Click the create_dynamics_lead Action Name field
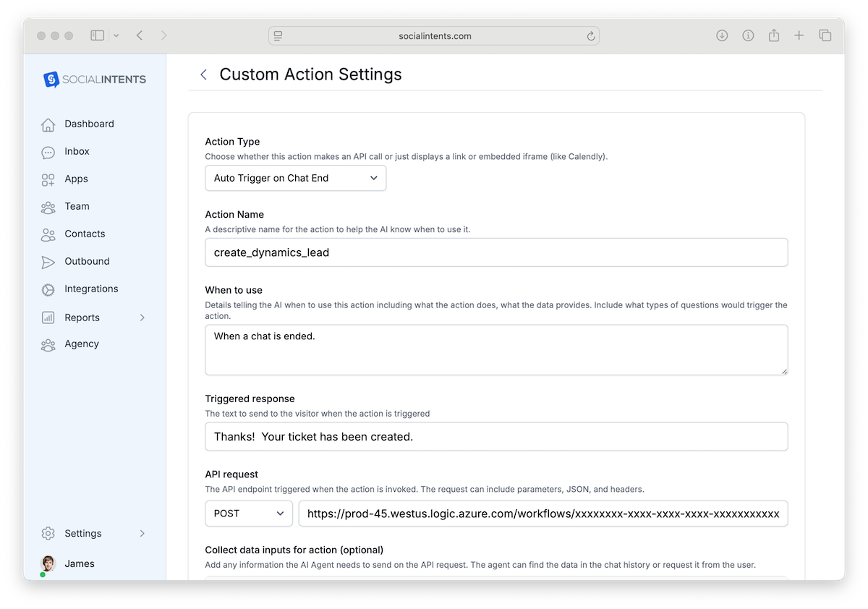This screenshot has height=609, width=868. click(x=496, y=252)
